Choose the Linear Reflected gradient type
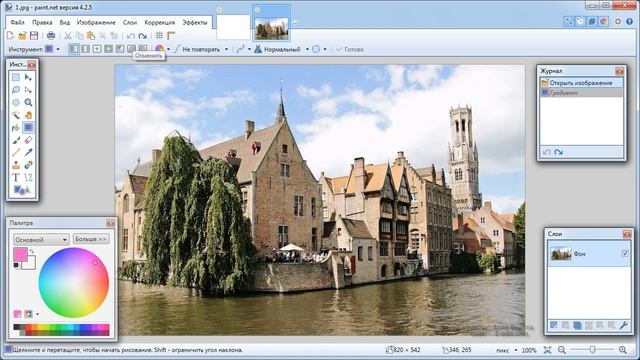The image size is (640, 360). point(85,49)
